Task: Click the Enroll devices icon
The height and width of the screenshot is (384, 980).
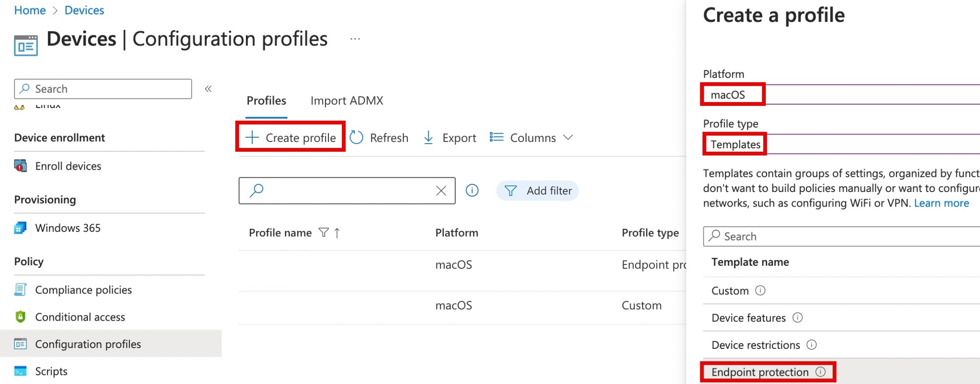Action: 20,166
